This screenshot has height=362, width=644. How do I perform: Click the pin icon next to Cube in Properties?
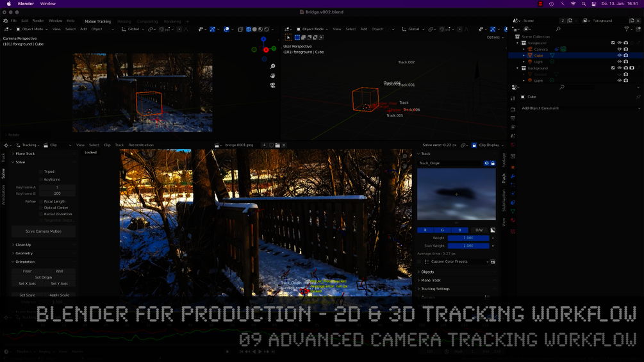(x=638, y=97)
